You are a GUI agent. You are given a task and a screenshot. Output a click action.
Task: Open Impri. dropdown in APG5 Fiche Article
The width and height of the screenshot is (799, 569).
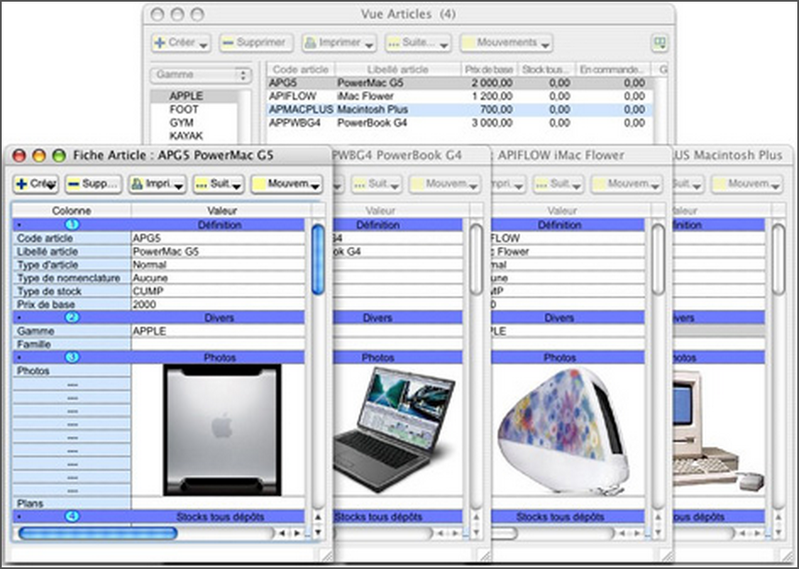tap(157, 184)
